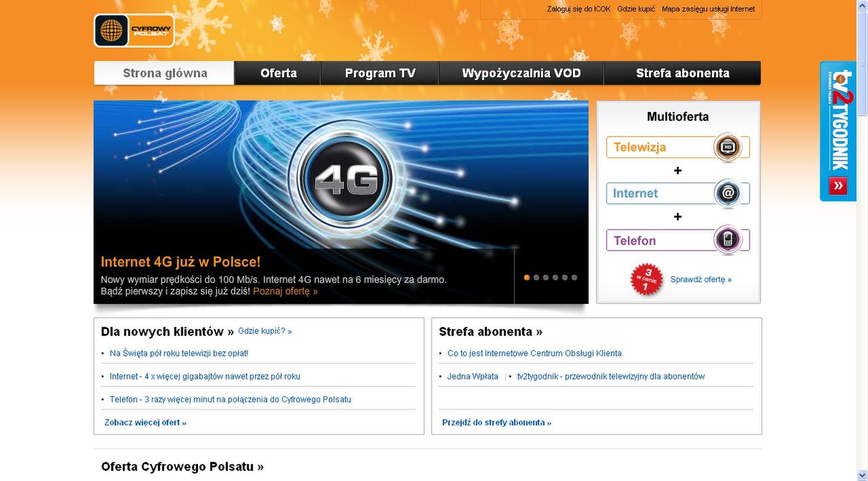Select the sixth carousel dot
This screenshot has width=868, height=481.
pyautogui.click(x=574, y=277)
